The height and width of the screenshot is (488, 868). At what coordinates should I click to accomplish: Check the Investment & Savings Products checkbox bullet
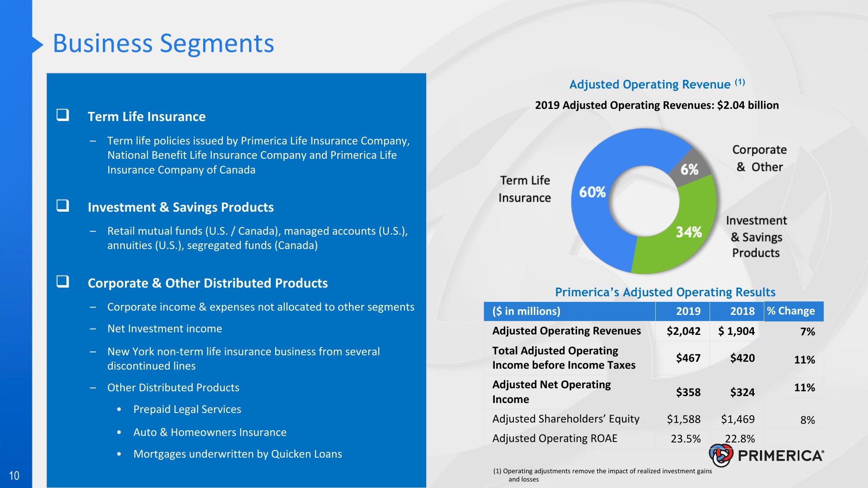(x=63, y=205)
